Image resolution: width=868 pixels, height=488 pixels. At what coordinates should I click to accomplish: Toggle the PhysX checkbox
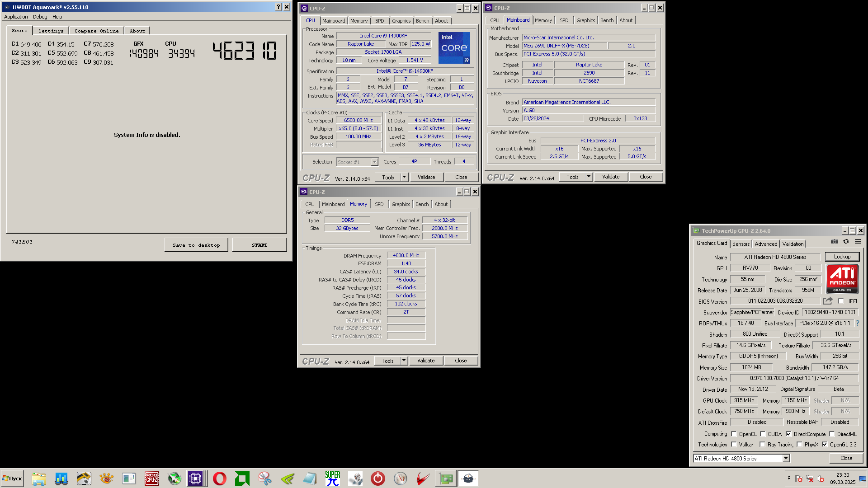(799, 445)
